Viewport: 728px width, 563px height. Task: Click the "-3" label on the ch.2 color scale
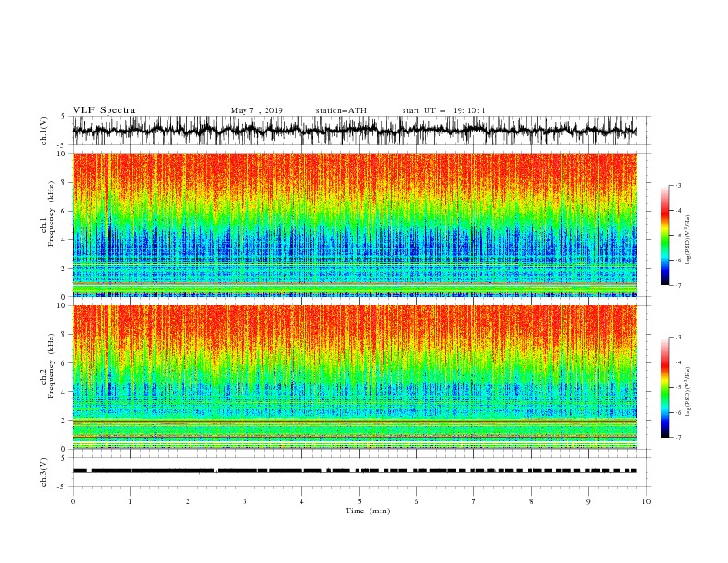click(x=678, y=338)
